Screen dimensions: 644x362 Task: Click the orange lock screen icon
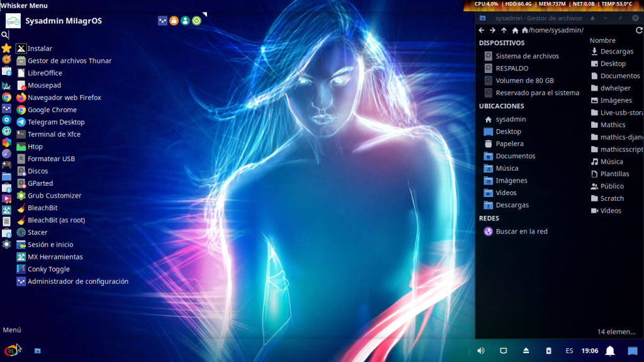tap(174, 21)
